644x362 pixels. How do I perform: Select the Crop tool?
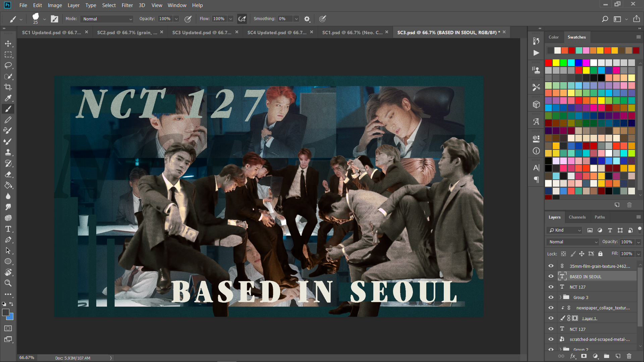click(8, 87)
